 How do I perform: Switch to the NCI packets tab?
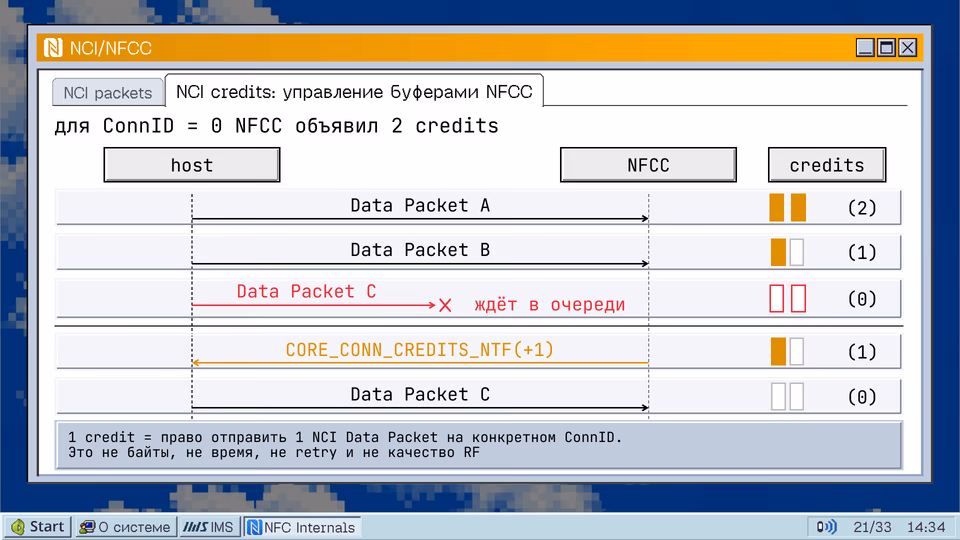(108, 93)
